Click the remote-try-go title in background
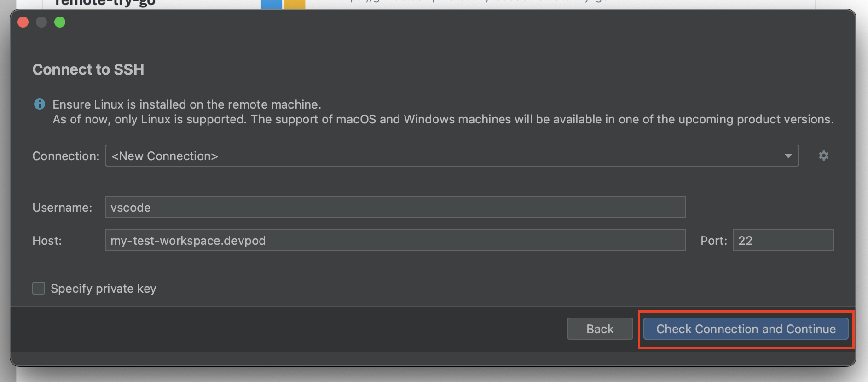 click(105, 4)
